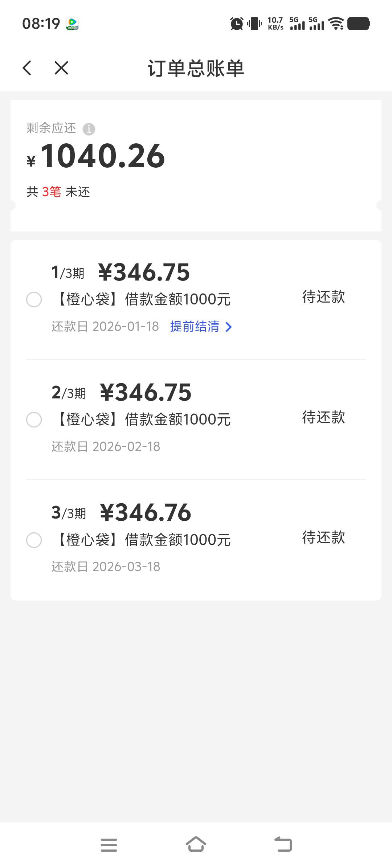Tap the alarm clock status icon
392x868 pixels.
(x=237, y=24)
